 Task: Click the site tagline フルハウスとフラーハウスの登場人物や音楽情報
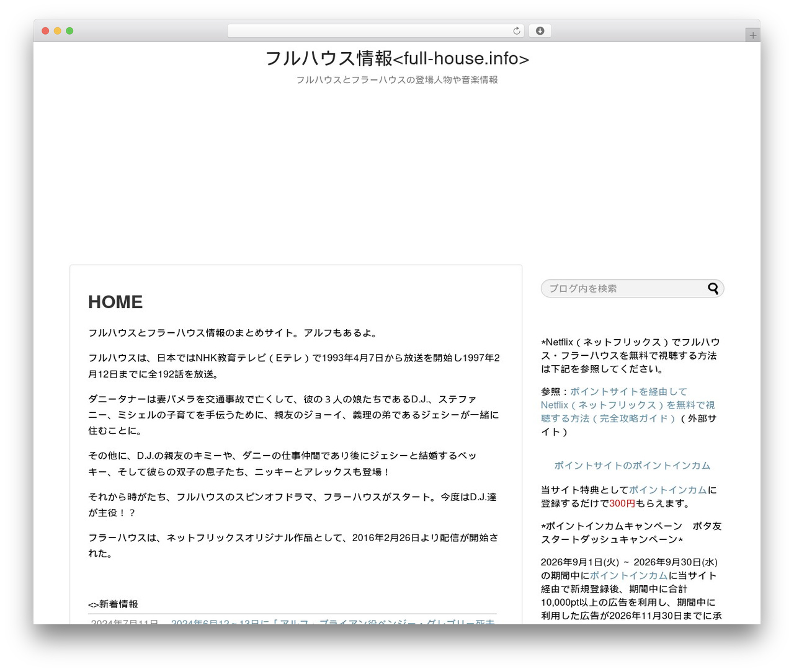pyautogui.click(x=397, y=80)
